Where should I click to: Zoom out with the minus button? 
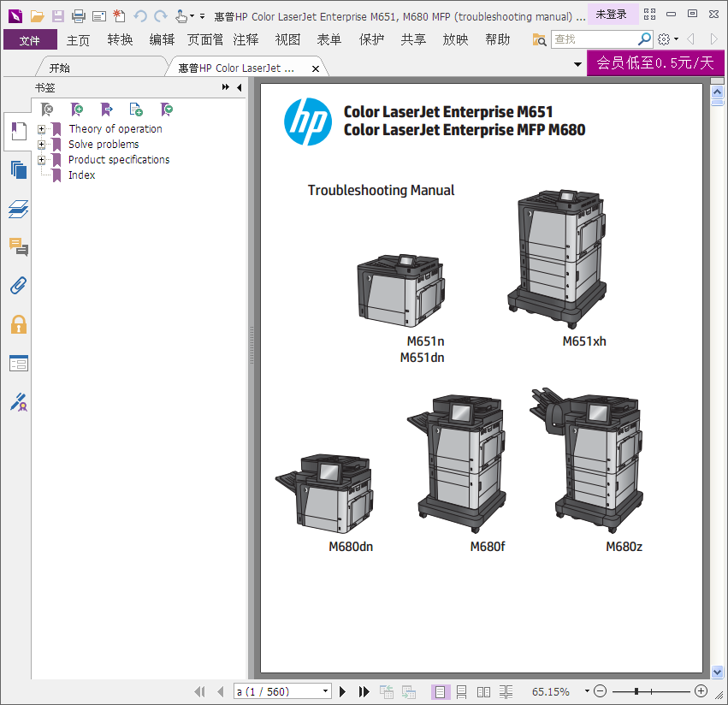point(601,691)
